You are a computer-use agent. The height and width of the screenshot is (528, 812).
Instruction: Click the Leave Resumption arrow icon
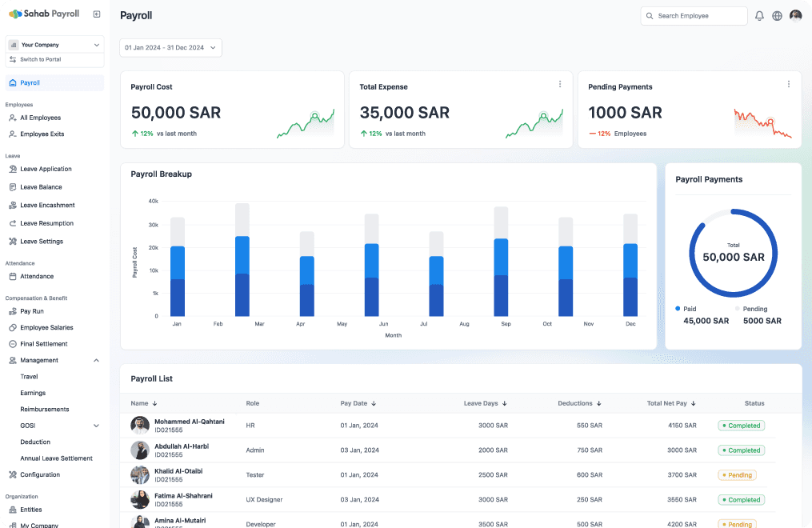(x=13, y=223)
